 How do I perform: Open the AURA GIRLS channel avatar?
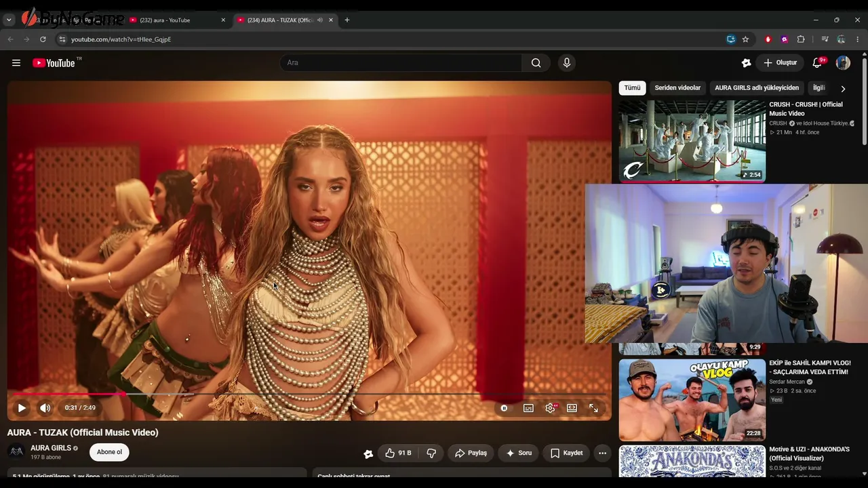point(16,452)
